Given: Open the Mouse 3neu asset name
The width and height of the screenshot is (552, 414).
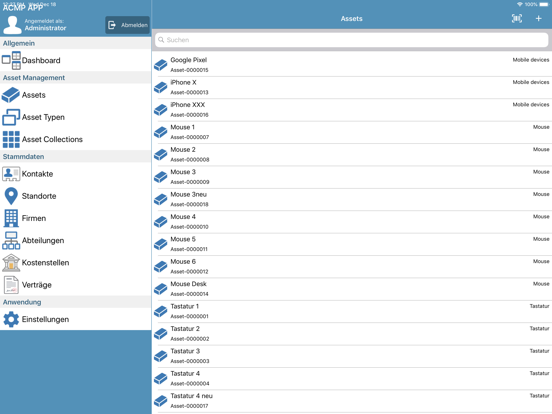Looking at the screenshot, I should (x=189, y=194).
